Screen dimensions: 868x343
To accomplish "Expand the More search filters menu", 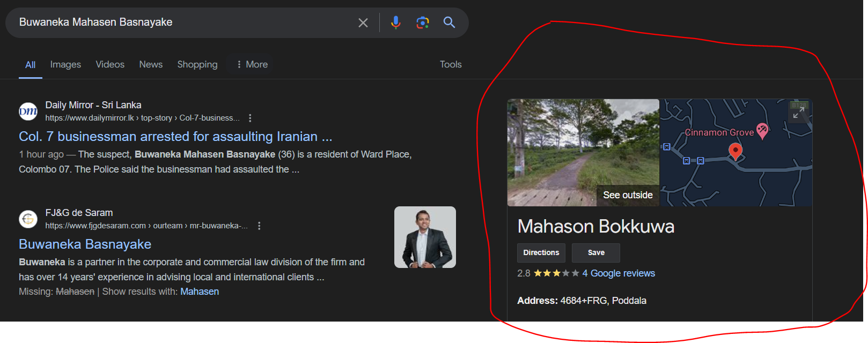I will click(252, 64).
